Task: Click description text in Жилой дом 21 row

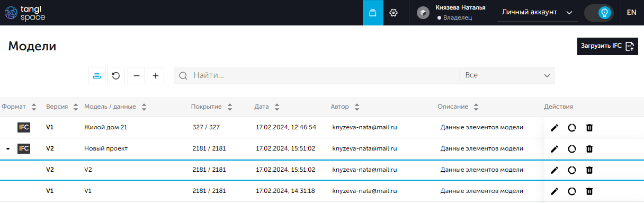Action: (x=482, y=127)
